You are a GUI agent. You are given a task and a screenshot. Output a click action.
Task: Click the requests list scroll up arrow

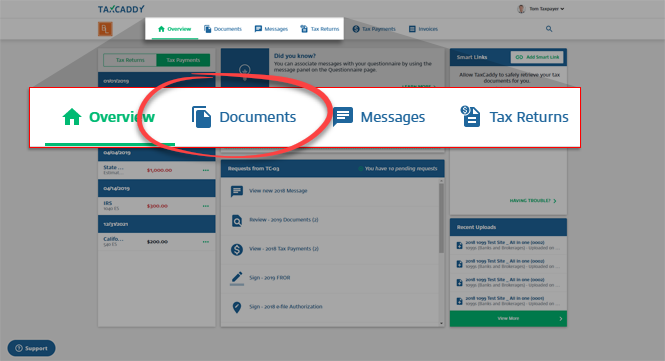pos(441,181)
